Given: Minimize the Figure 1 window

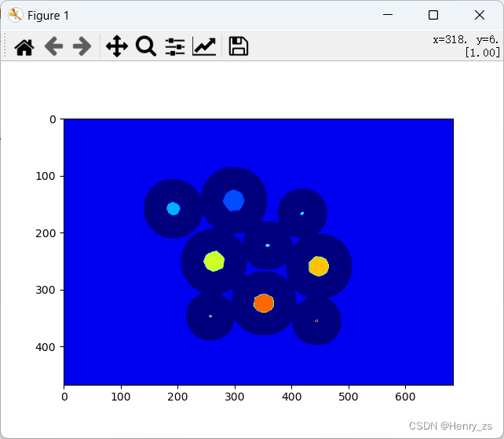Looking at the screenshot, I should pos(388,15).
